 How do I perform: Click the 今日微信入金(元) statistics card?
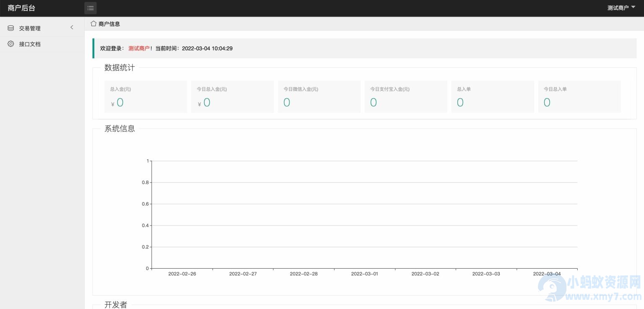click(x=319, y=97)
